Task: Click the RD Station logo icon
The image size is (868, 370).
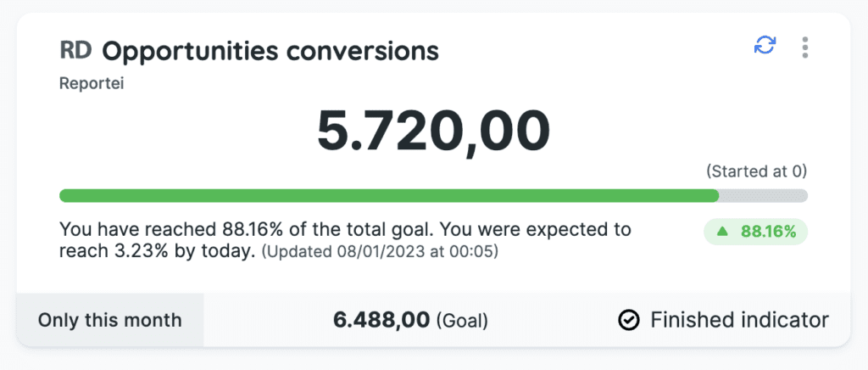Action: coord(75,50)
